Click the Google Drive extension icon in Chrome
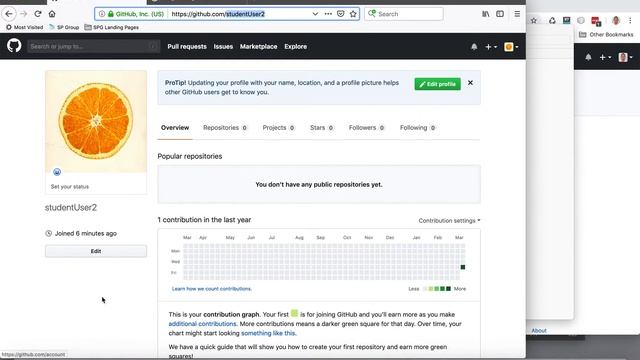This screenshot has width=640, height=360. 552,20
